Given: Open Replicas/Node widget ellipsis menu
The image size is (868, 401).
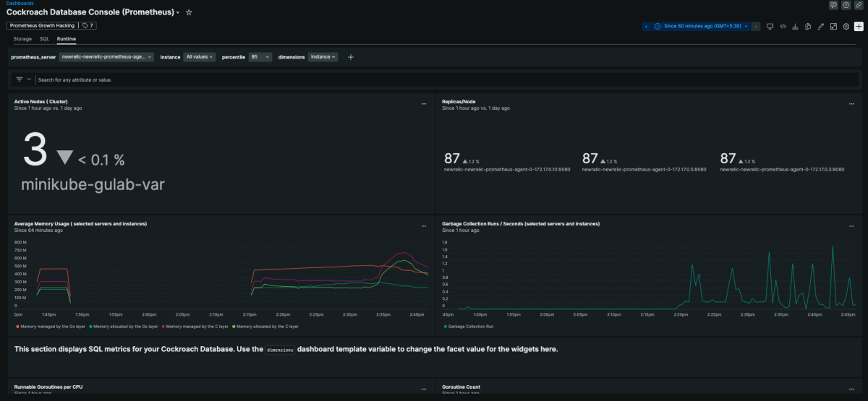Looking at the screenshot, I should point(851,104).
